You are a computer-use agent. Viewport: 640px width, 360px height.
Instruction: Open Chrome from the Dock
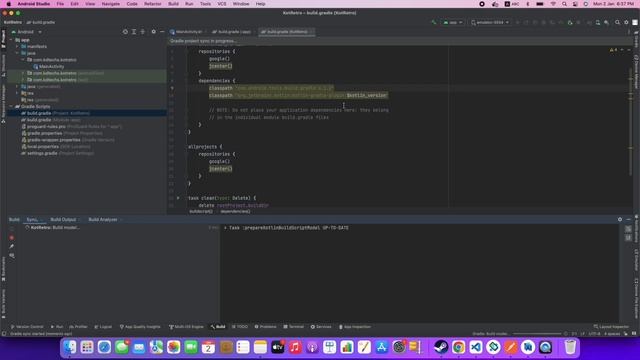pyautogui.click(x=458, y=347)
